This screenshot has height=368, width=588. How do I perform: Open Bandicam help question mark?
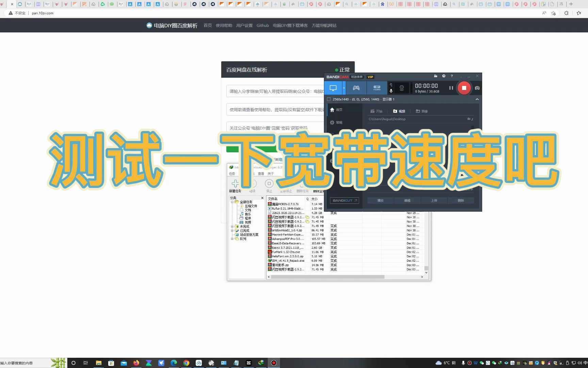click(x=452, y=76)
